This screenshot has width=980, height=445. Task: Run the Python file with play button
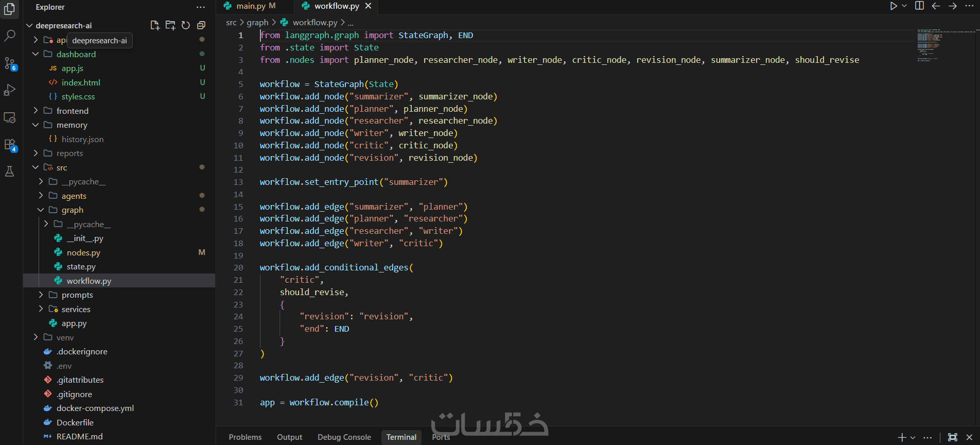[894, 6]
